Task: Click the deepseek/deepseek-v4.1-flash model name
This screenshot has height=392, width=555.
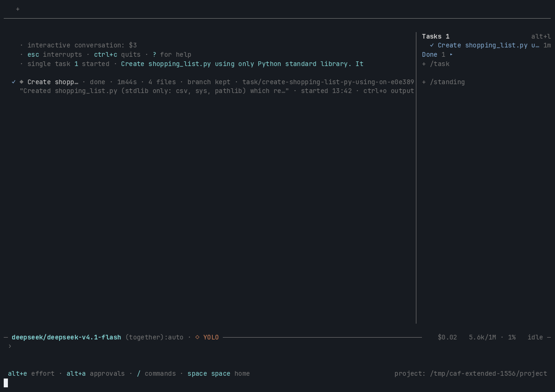Action: (x=66, y=337)
